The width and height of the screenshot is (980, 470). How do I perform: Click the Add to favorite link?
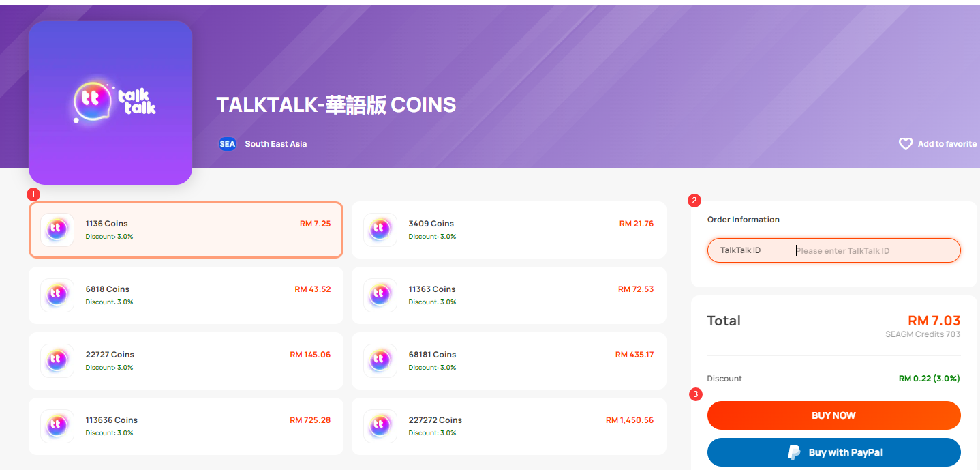938,144
